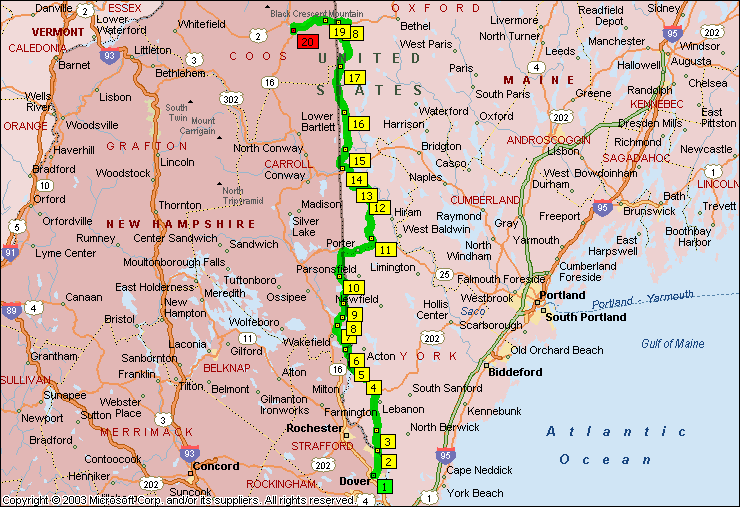Select waypoint marker 16 near Lower Bartlett
740x507 pixels.
359,124
